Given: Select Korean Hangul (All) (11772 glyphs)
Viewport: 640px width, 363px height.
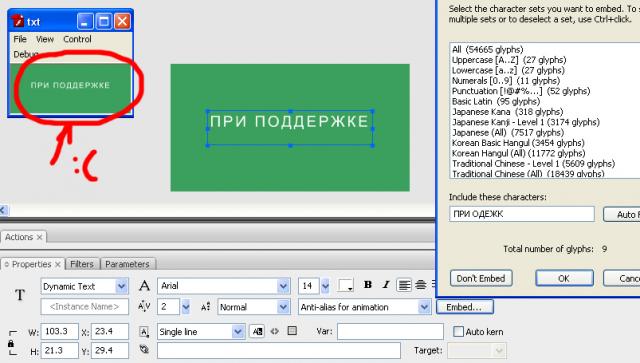Looking at the screenshot, I should coord(518,153).
